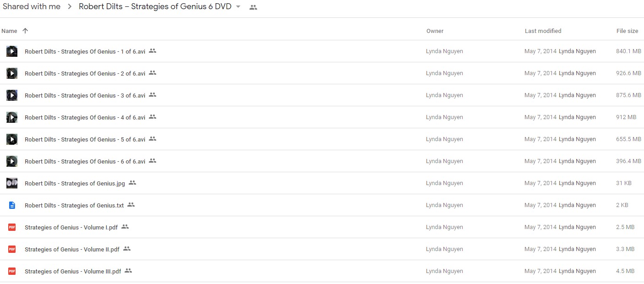The height and width of the screenshot is (284, 644).
Task: Select Strategies of Genius - Volume II.pdf file
Action: (x=322, y=249)
